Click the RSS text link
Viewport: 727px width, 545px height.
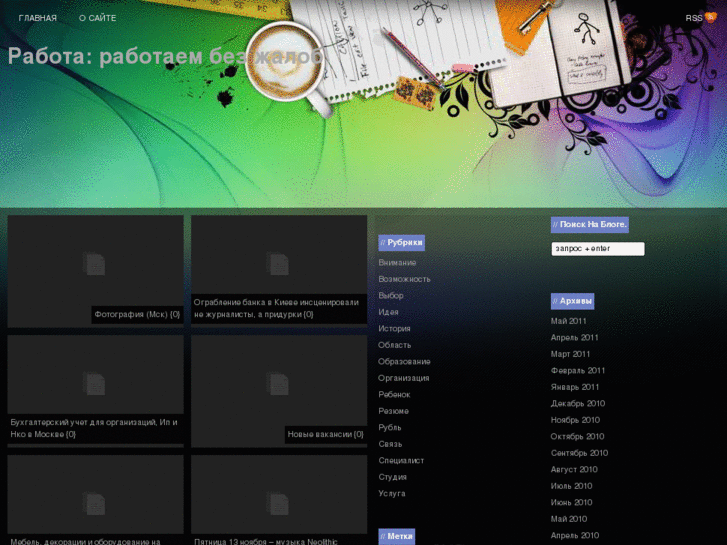(x=694, y=18)
